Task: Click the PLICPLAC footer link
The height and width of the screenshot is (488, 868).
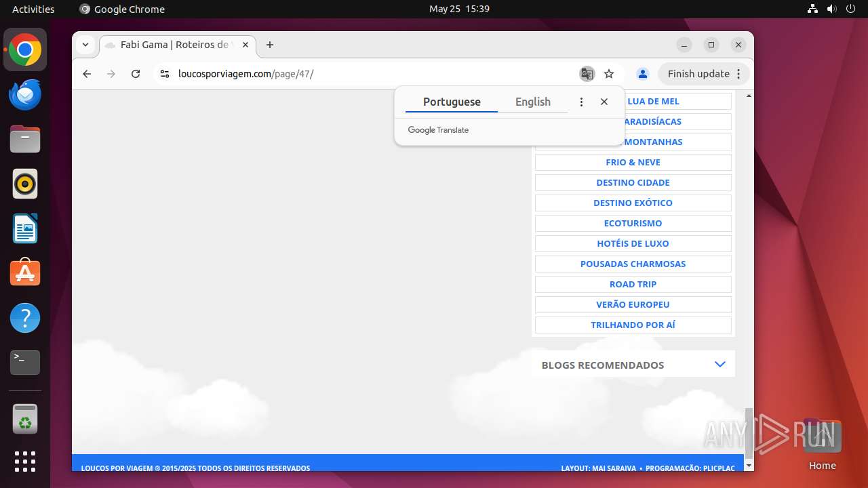Action: click(719, 468)
